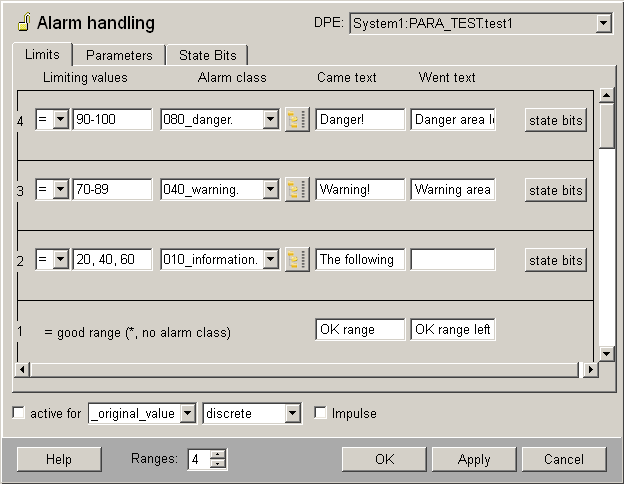The image size is (624, 484).
Task: Click the vertical scrollbar thumb
Action: point(606,125)
